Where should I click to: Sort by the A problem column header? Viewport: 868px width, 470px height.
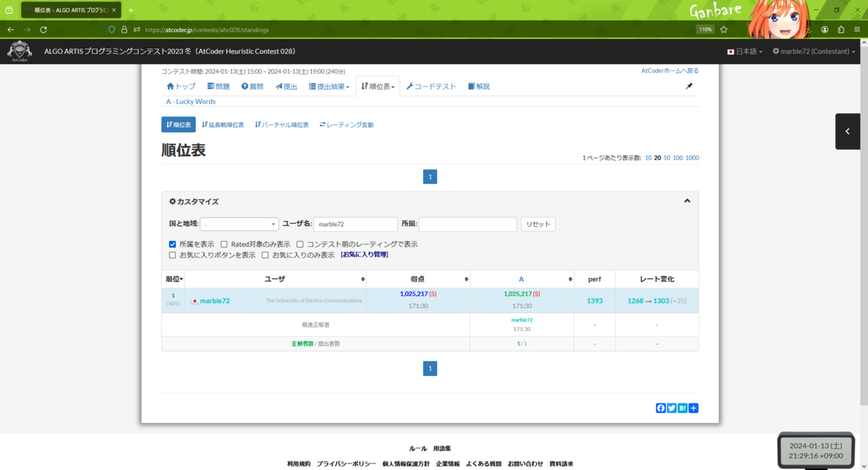coord(522,278)
